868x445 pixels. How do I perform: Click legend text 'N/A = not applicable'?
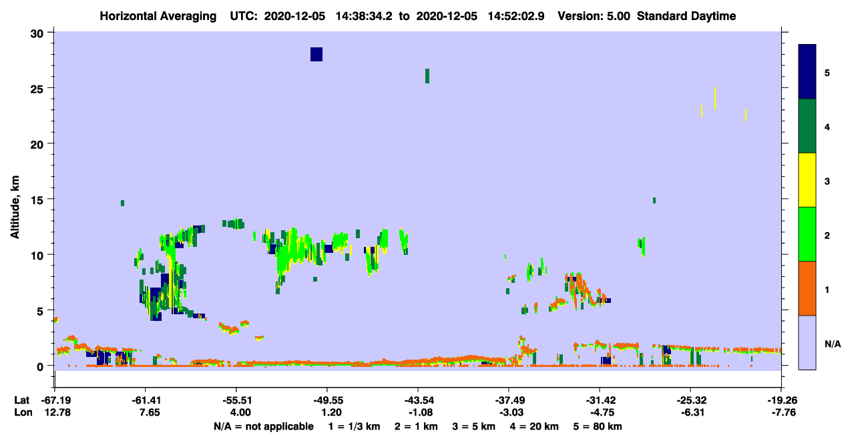pos(264,426)
